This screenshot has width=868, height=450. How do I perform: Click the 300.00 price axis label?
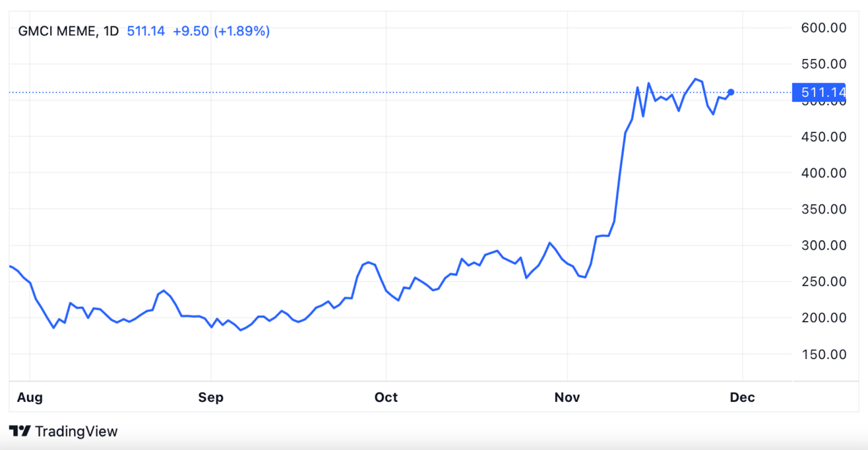coord(824,245)
